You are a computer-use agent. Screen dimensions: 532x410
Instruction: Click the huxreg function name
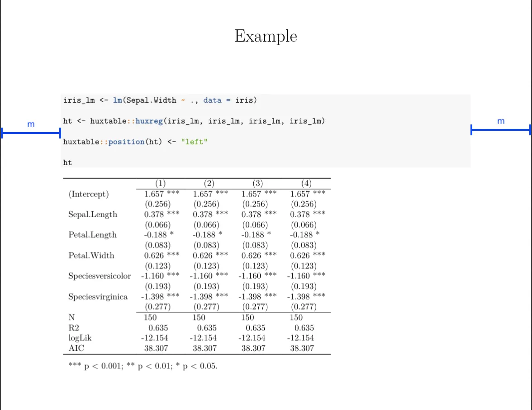click(x=149, y=121)
